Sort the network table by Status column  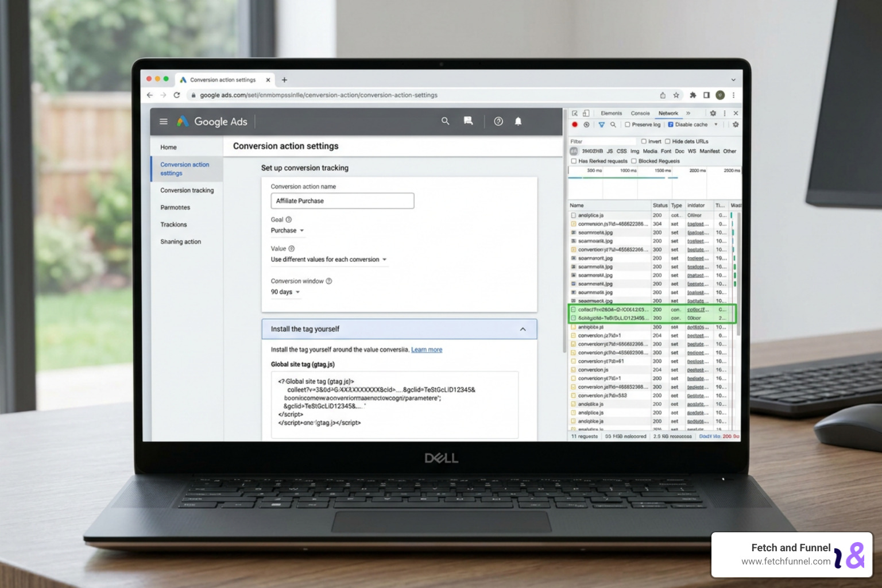tap(660, 206)
